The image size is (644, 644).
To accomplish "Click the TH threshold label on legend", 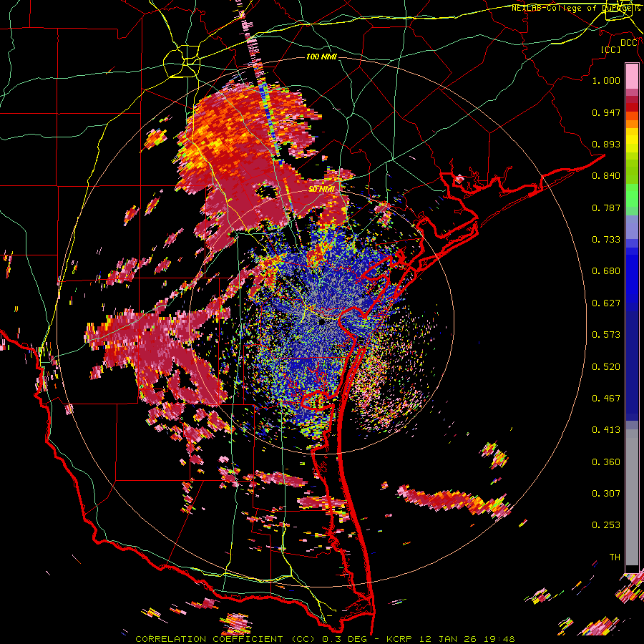I will click(x=615, y=557).
